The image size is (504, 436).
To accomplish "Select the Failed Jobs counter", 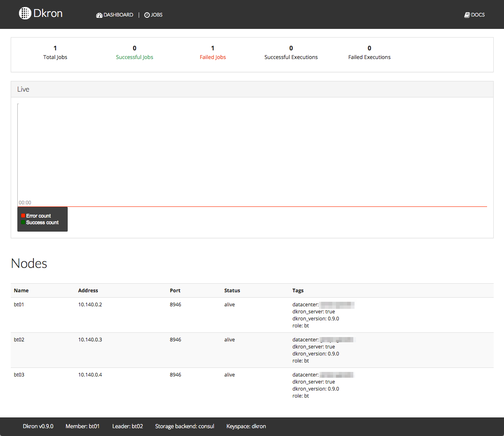I will coord(213,57).
